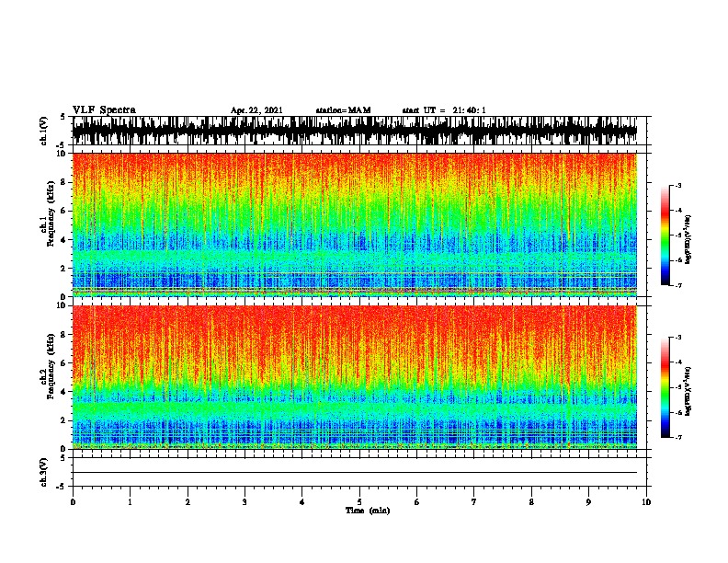Click time axis tick label '8'
Image resolution: width=728 pixels, height=563 pixels.
point(531,502)
